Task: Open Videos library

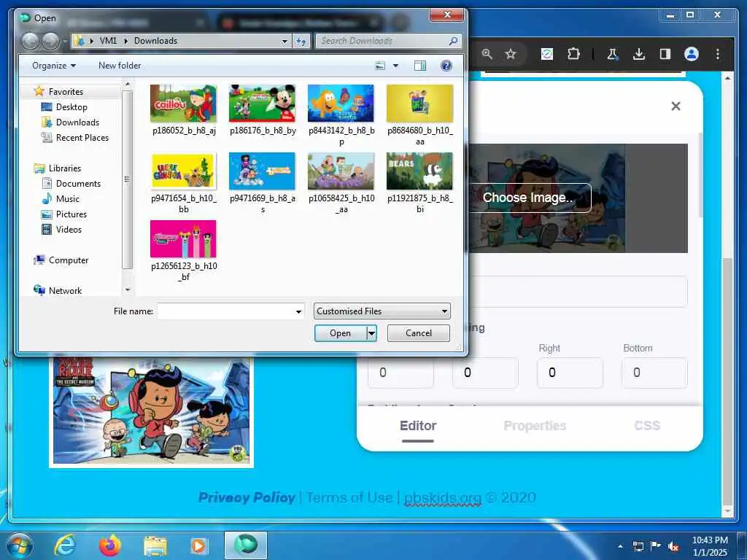Action: tap(69, 230)
